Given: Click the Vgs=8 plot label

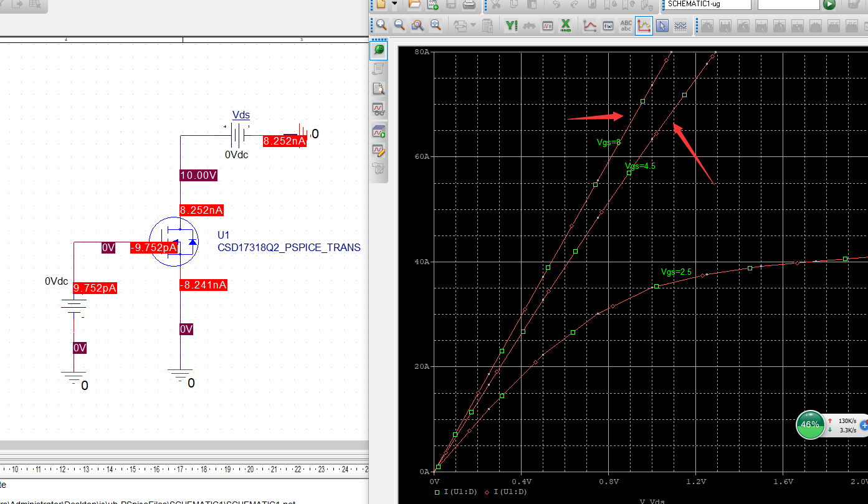Looking at the screenshot, I should point(609,142).
